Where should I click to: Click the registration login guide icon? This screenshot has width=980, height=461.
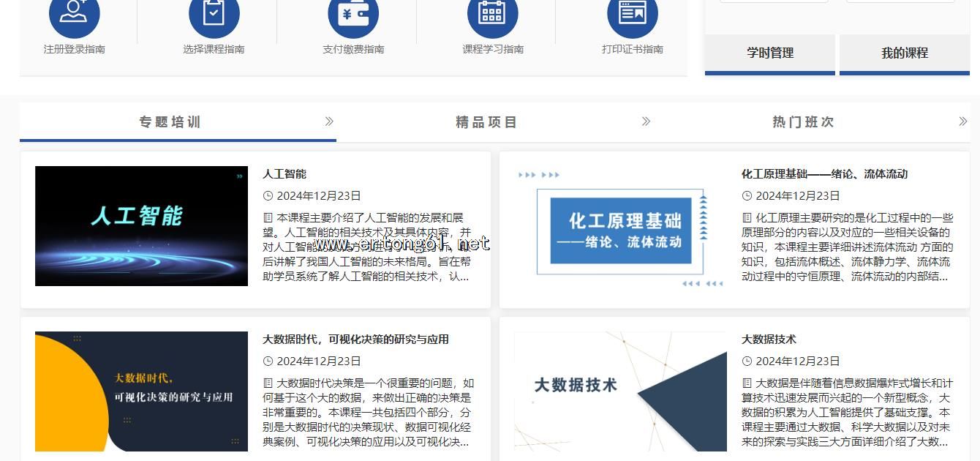point(74,13)
